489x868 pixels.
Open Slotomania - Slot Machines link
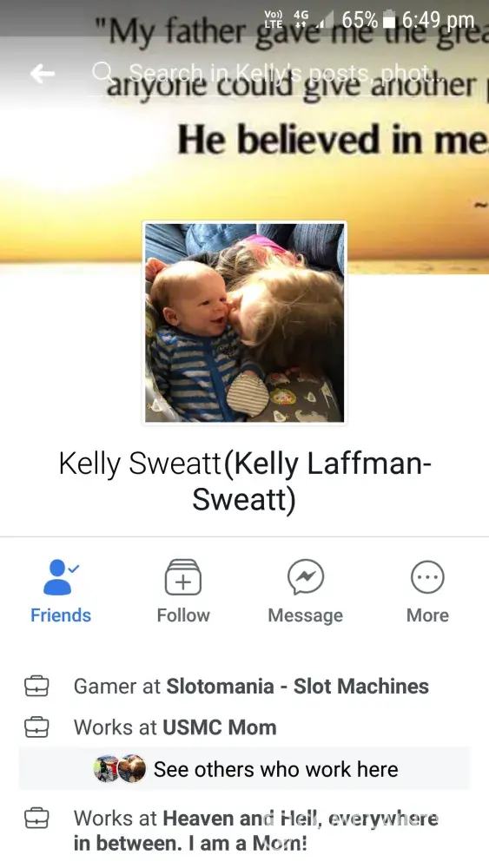(297, 687)
